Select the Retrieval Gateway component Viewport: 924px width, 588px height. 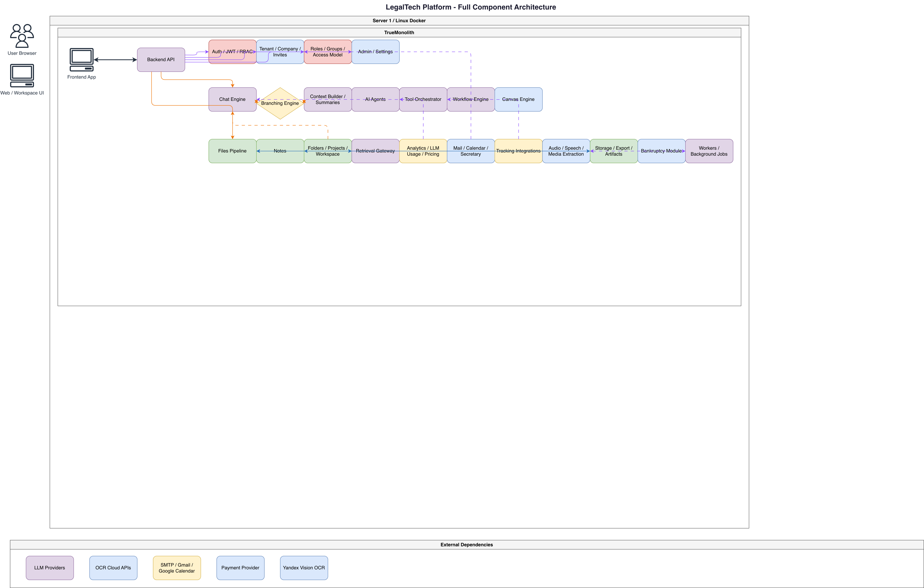tap(375, 151)
